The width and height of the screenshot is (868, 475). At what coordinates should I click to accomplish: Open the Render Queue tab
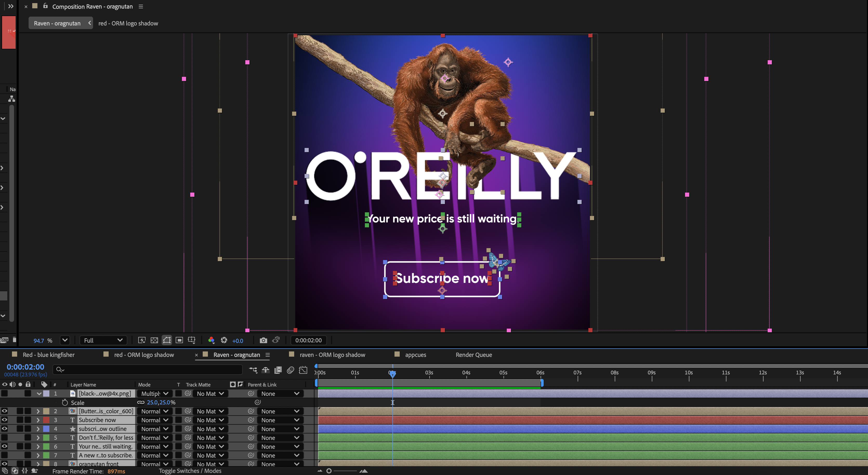click(x=474, y=355)
